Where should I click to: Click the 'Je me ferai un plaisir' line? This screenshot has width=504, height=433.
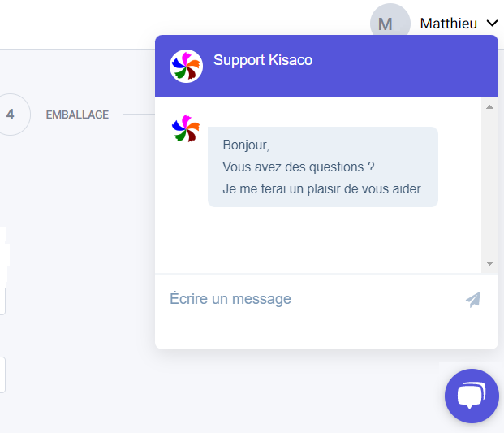pos(323,188)
